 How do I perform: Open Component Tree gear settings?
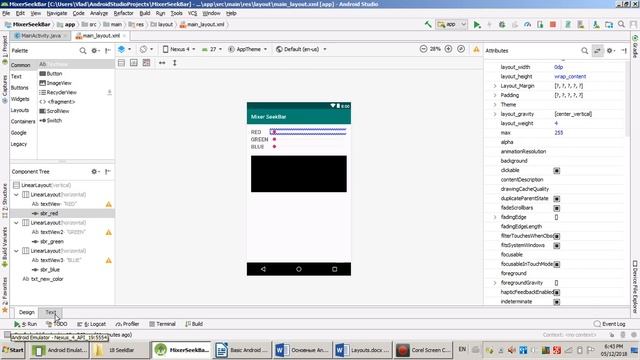pyautogui.click(x=95, y=171)
